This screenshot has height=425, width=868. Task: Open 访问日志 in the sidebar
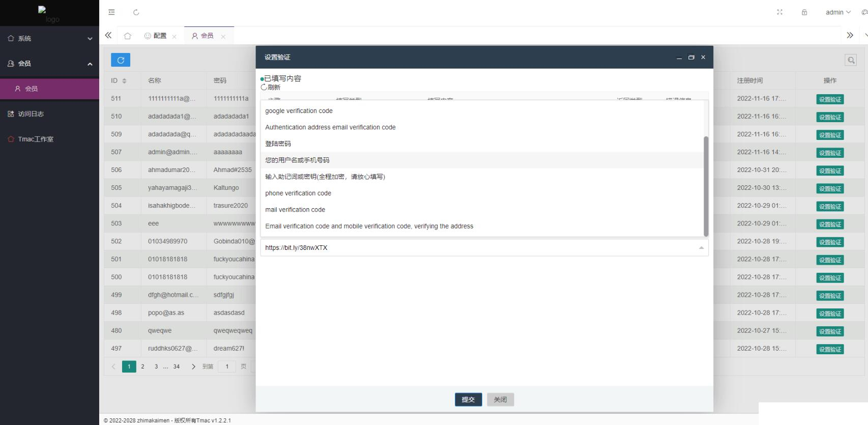(31, 114)
